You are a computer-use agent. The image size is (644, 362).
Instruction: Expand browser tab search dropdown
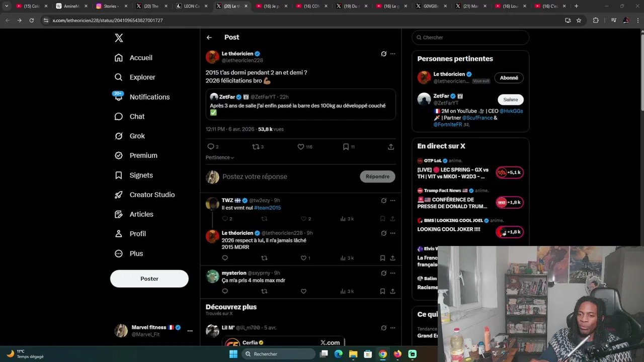[x=7, y=6]
